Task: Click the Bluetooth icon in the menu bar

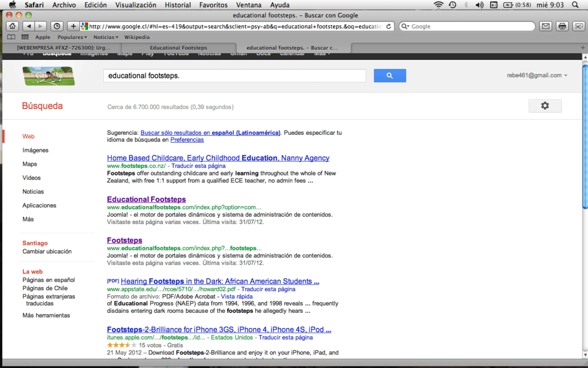Action: tap(466, 5)
